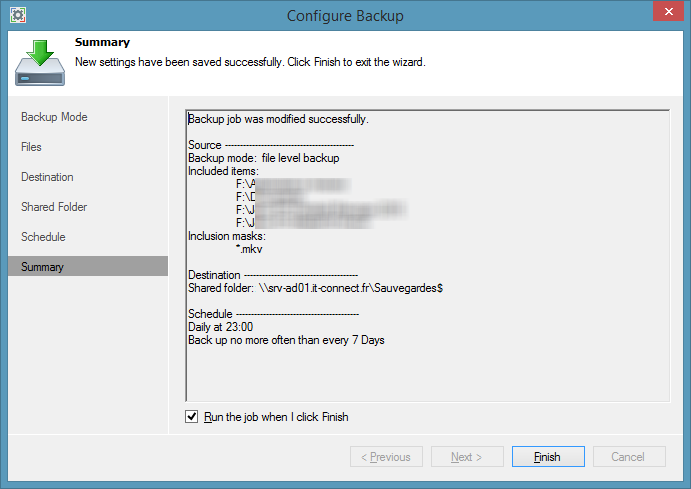The image size is (691, 489).
Task: Jump to the Schedule step
Action: click(43, 237)
